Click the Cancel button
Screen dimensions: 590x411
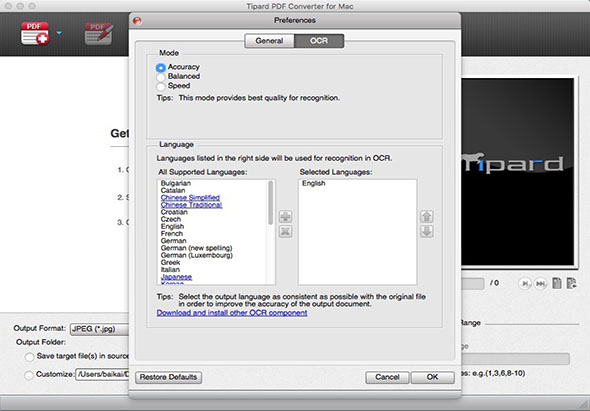[x=387, y=377]
